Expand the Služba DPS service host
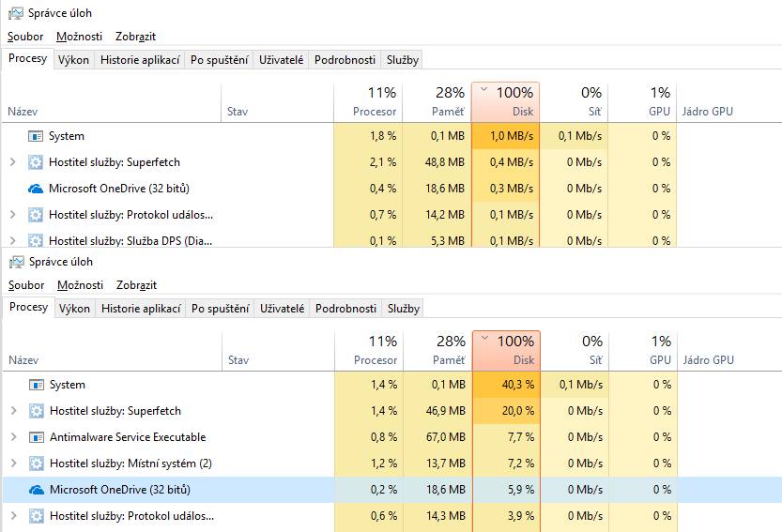Viewport: 782px width, 532px height. point(13,241)
